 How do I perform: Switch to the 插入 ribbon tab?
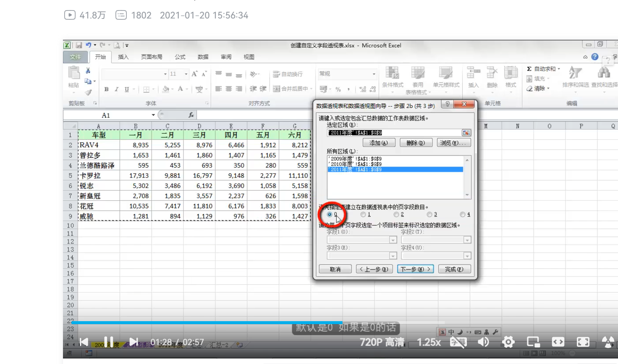(x=123, y=57)
